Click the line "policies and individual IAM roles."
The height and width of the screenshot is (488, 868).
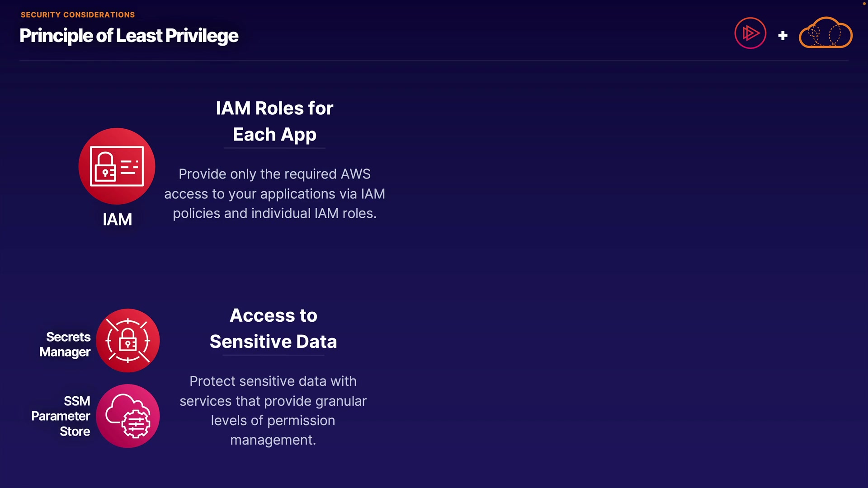(274, 213)
